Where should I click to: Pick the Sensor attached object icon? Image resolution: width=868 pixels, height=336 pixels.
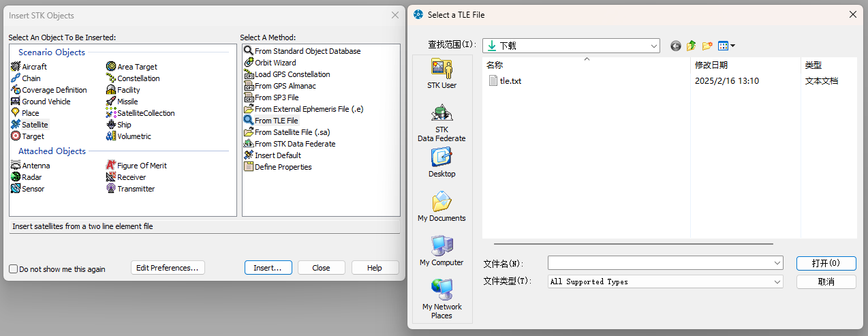tap(16, 189)
